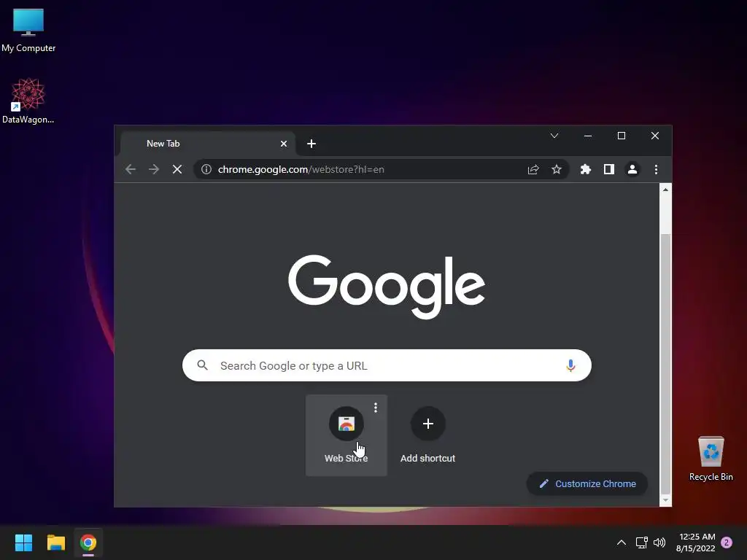Open the Web Store shortcut icon
This screenshot has width=747, height=560.
click(347, 424)
